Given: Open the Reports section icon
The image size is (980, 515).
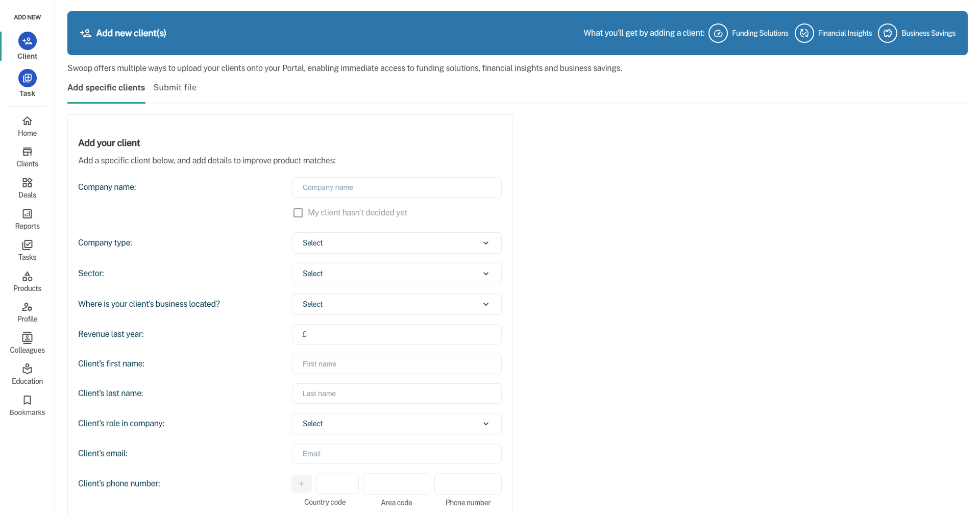Looking at the screenshot, I should click(27, 214).
